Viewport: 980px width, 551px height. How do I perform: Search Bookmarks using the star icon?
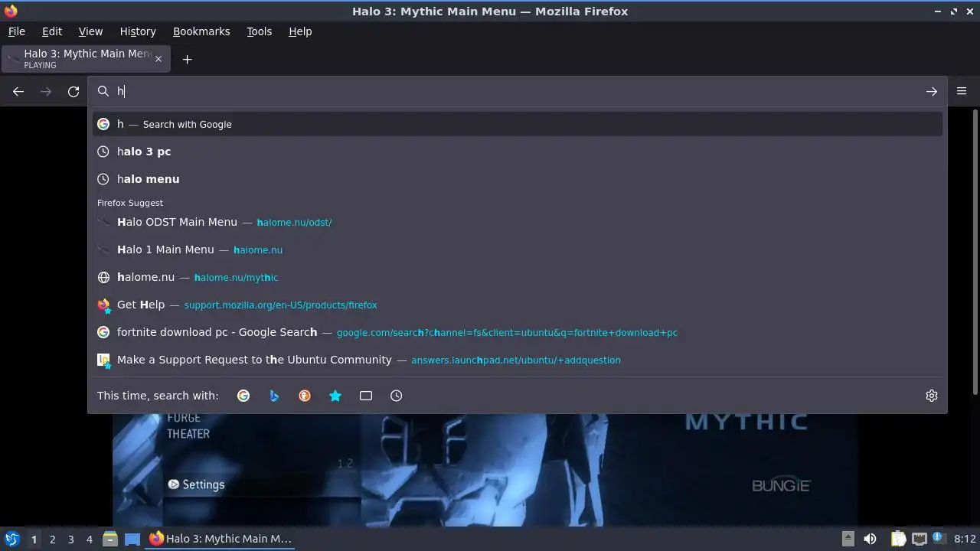pyautogui.click(x=335, y=396)
